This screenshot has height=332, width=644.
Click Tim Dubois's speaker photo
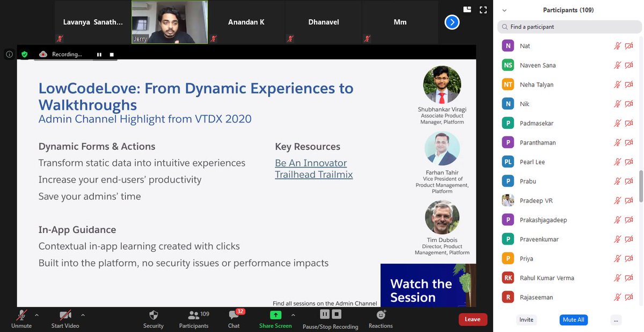click(442, 217)
